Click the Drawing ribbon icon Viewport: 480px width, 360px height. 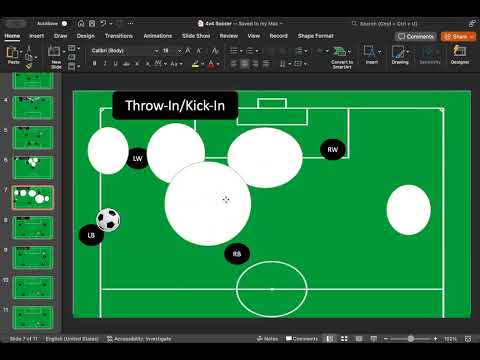(x=398, y=52)
